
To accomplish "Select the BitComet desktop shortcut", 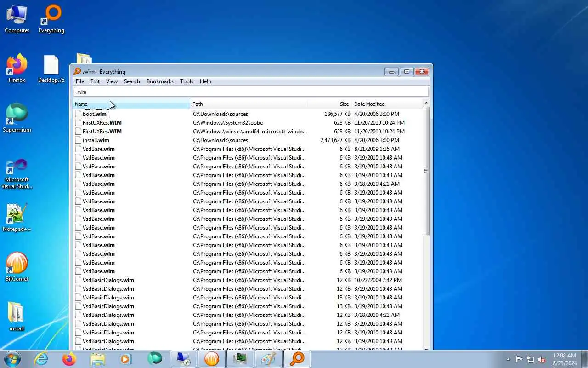I will tap(17, 267).
